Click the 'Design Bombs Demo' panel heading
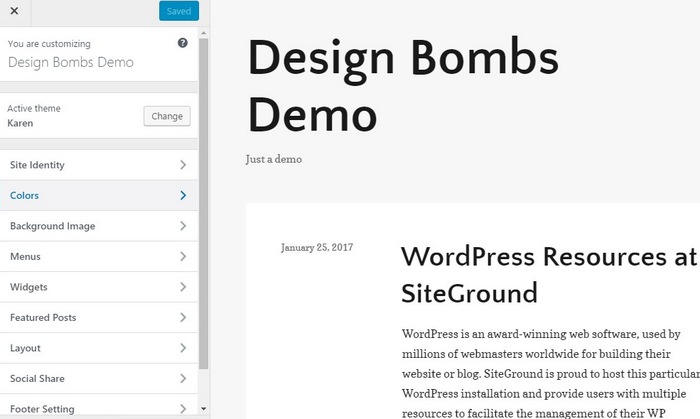700x419 pixels. (71, 62)
